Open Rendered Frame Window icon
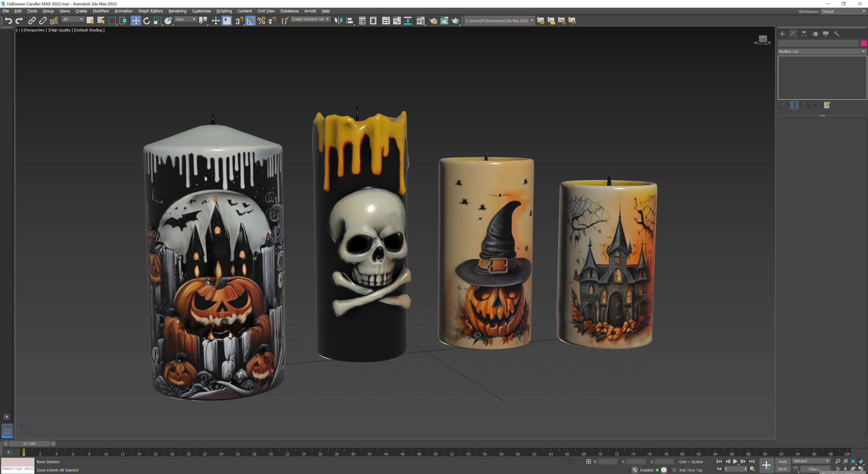The width and height of the screenshot is (868, 474). 444,21
